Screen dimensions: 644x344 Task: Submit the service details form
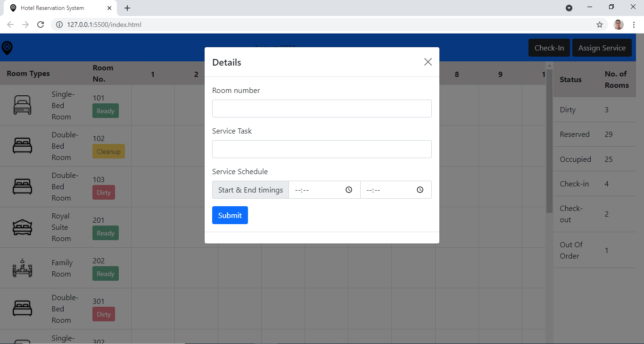[230, 215]
